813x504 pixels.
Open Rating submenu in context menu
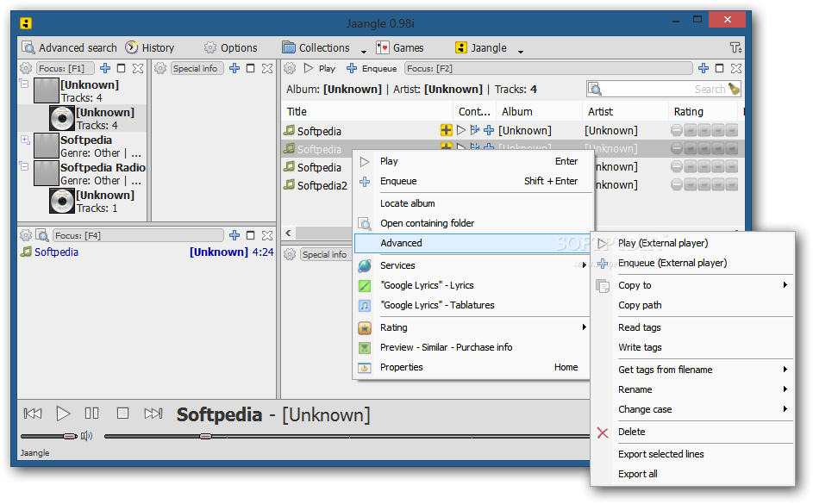pos(472,327)
